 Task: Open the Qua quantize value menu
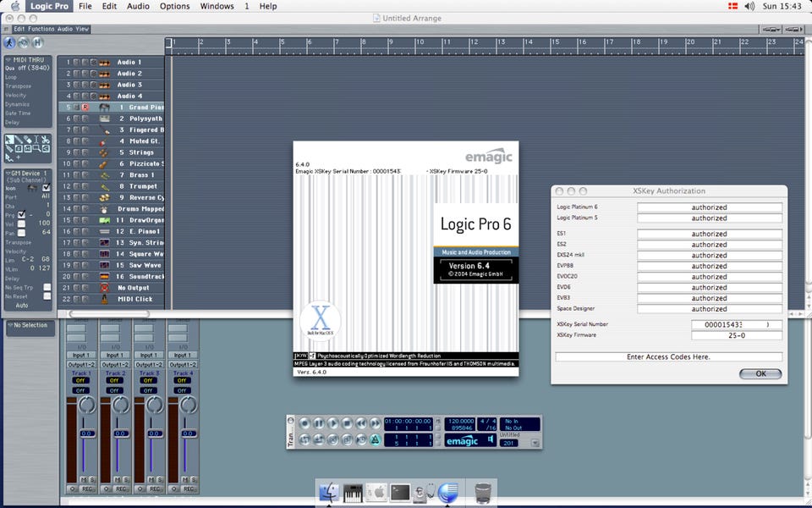(x=34, y=68)
